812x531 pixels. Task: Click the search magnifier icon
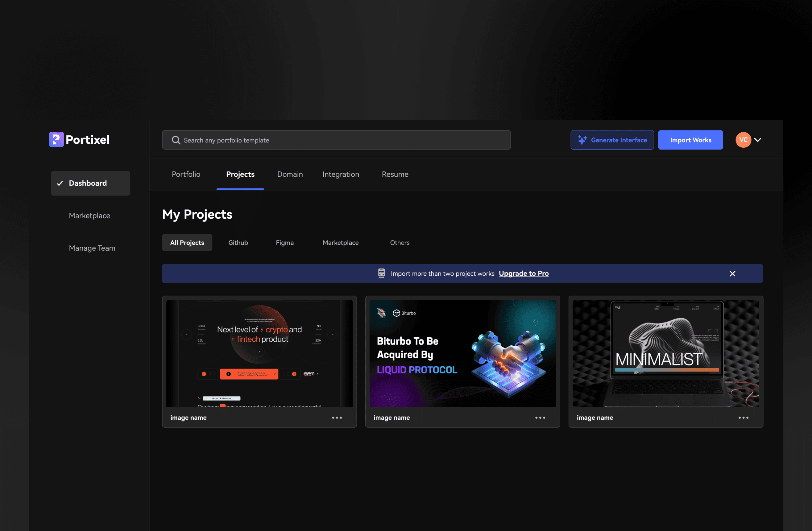[176, 140]
